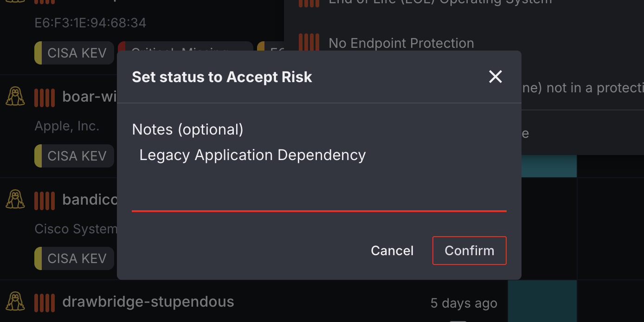This screenshot has width=644, height=322.
Task: Click the teal cell in drawbridge-stupendous row
Action: click(x=542, y=301)
